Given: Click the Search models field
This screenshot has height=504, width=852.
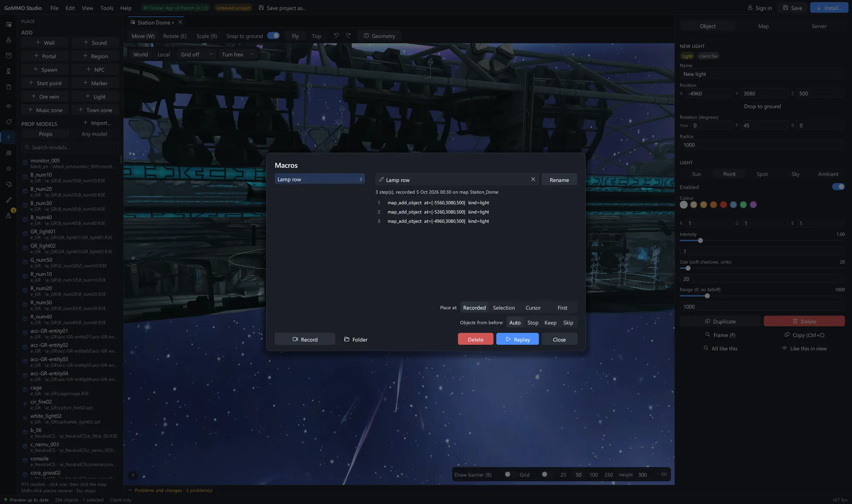Looking at the screenshot, I should [70, 147].
